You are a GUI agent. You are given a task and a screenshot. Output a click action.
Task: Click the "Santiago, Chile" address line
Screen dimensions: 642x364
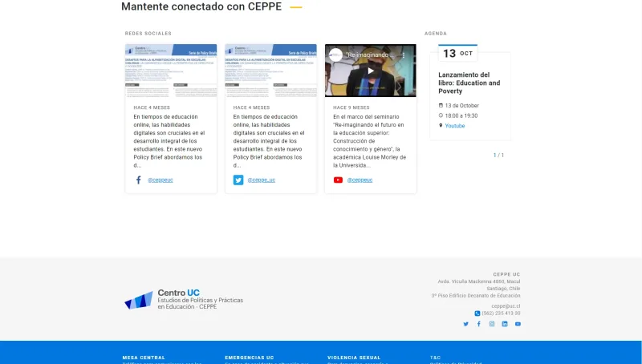[503, 289]
